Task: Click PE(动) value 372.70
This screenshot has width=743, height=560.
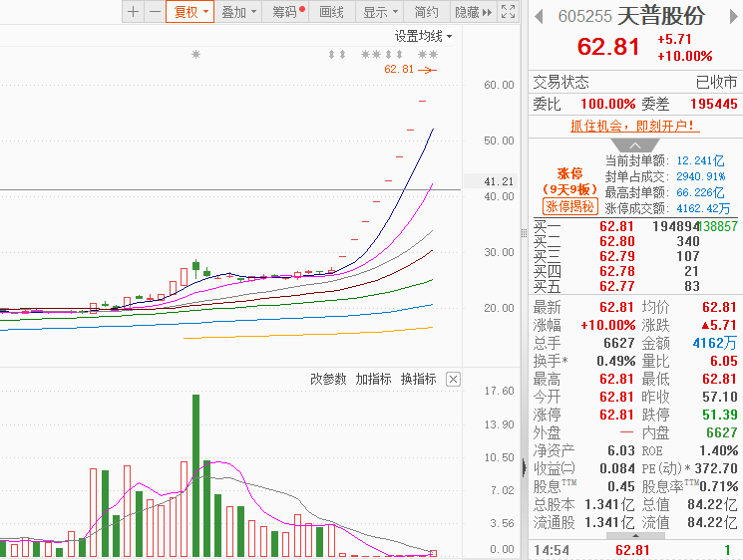Action: tap(716, 468)
